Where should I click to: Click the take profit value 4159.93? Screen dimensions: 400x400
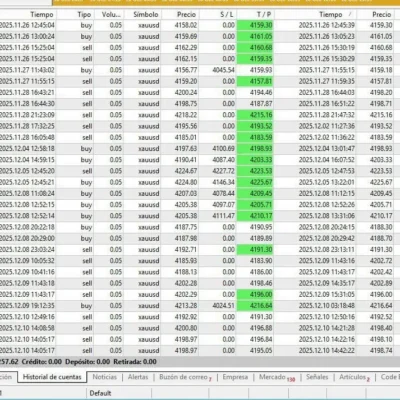261,70
